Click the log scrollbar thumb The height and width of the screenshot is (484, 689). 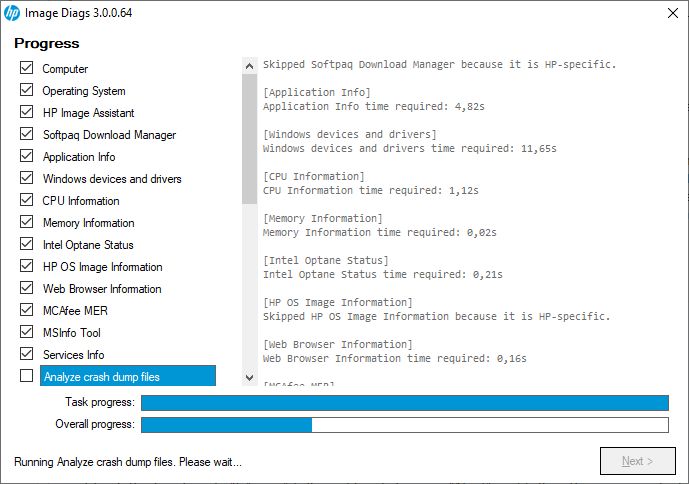click(250, 139)
